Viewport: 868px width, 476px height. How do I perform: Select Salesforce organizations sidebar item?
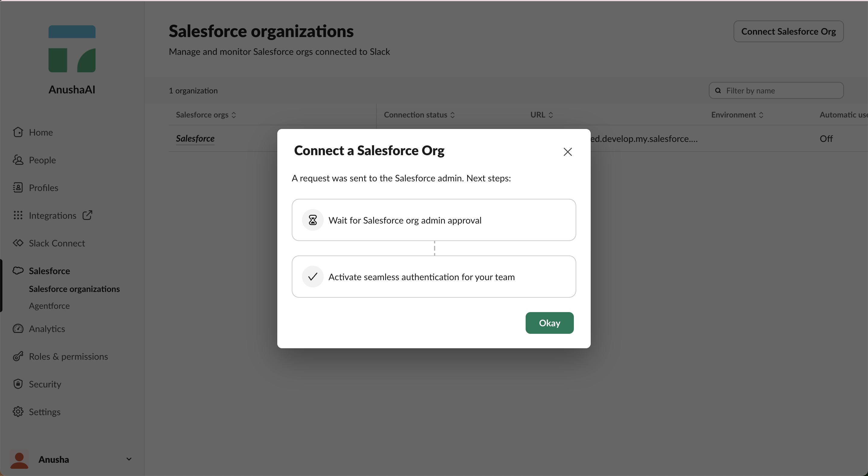click(74, 289)
